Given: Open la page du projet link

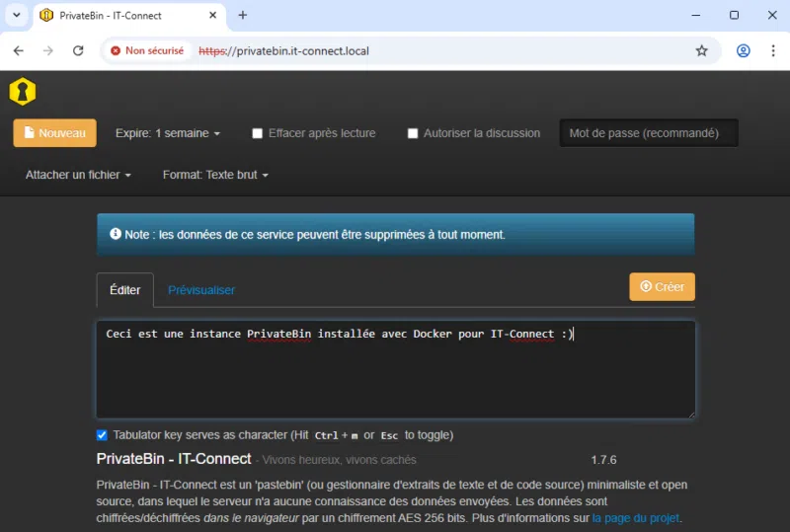Looking at the screenshot, I should coord(635,518).
